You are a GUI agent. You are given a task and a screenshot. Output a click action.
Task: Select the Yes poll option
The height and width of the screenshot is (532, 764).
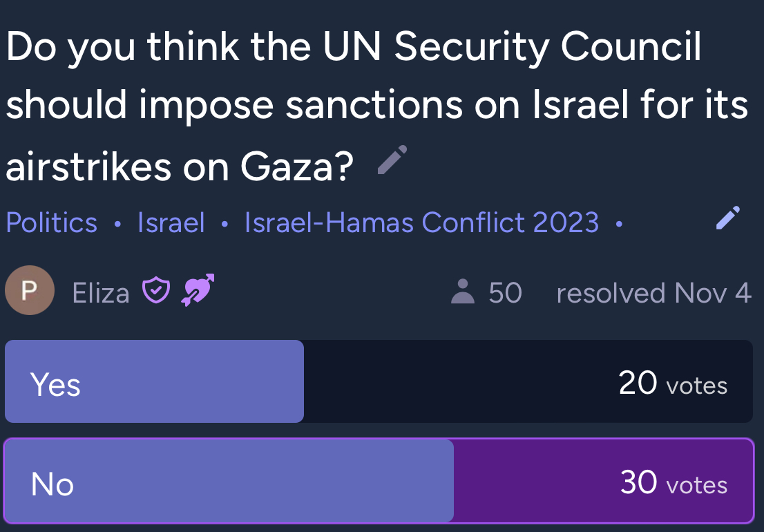[x=379, y=381]
